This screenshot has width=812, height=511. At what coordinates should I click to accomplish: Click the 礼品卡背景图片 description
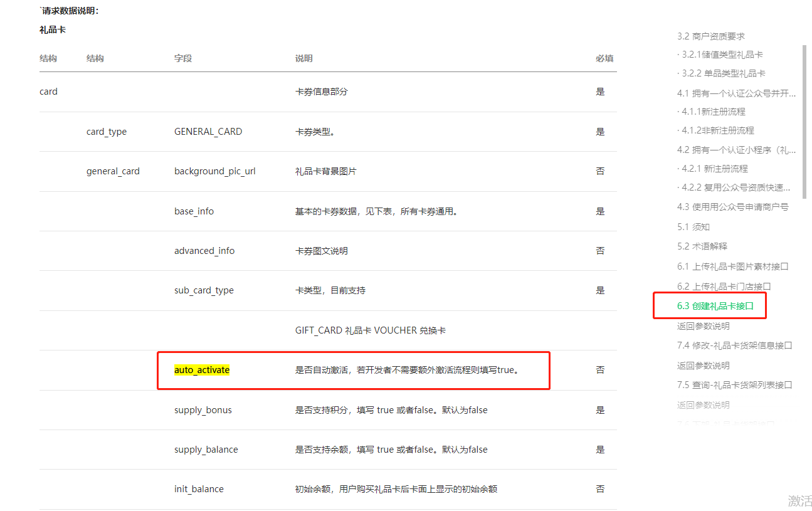[x=326, y=171]
